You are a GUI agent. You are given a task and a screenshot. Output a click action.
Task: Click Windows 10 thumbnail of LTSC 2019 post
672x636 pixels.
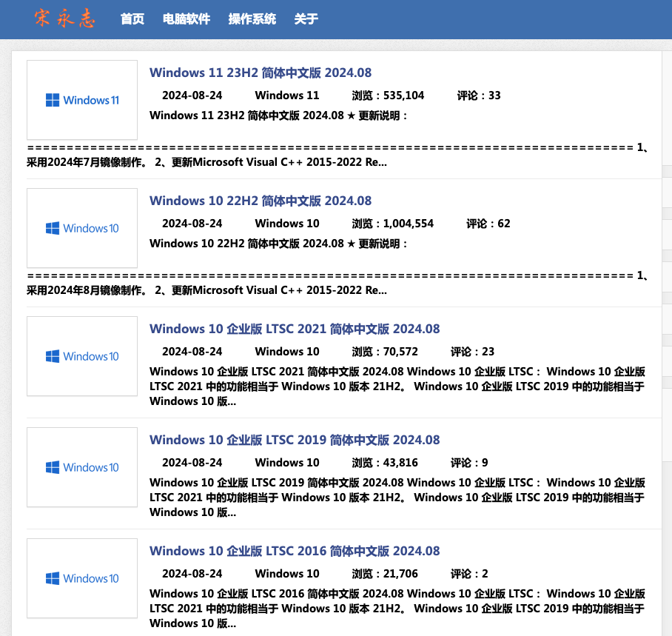[82, 467]
